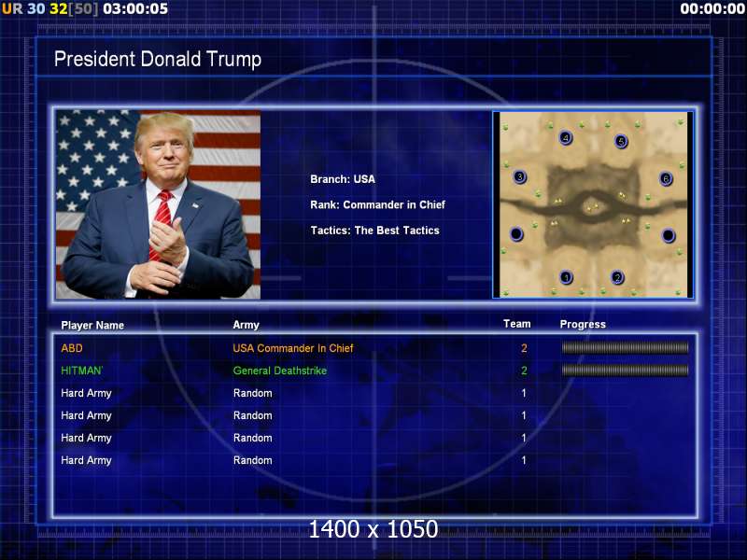747x560 pixels.
Task: Select start position 2 on the minimap
Action: click(x=617, y=277)
